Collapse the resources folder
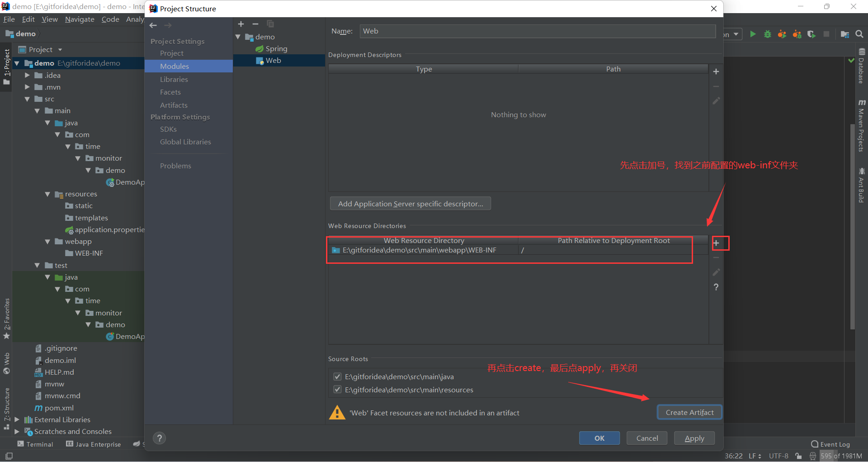This screenshot has height=462, width=868. pyautogui.click(x=47, y=194)
